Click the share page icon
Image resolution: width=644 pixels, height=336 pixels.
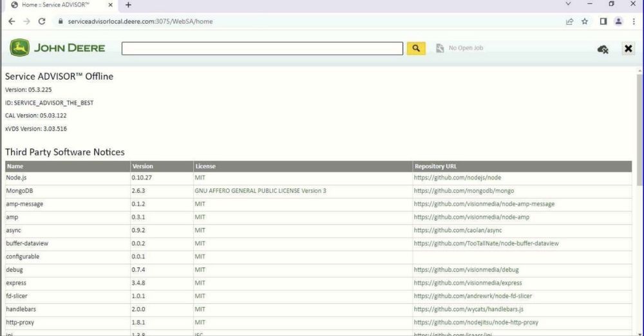point(569,21)
